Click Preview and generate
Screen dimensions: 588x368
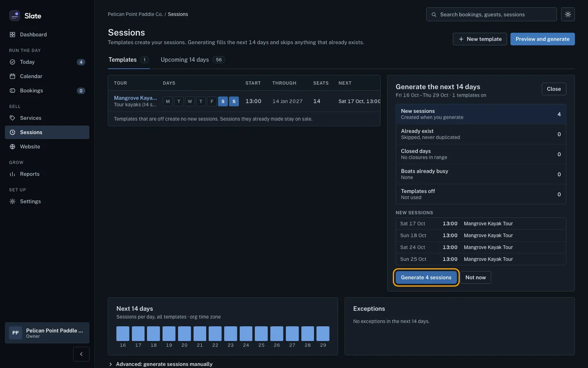coord(542,39)
